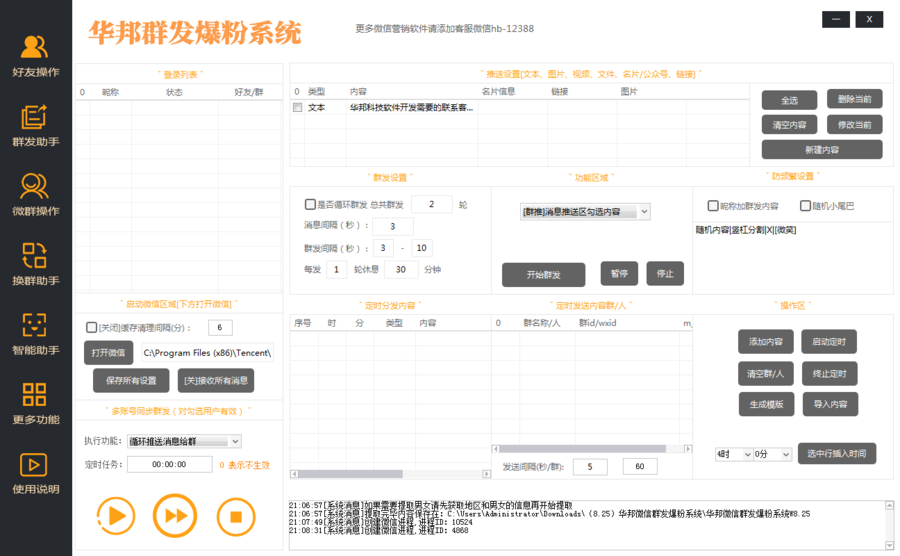Viewport: 900px width, 556px height.
Task: Click the 暂停 button
Action: [x=619, y=273]
